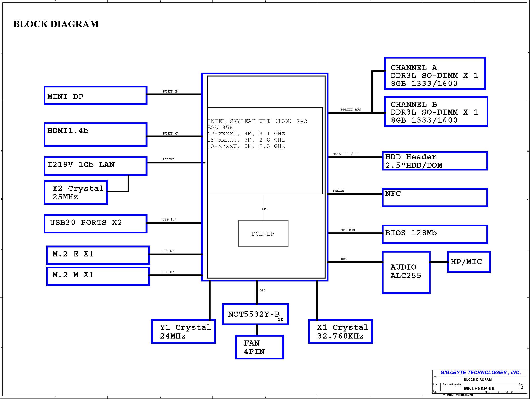Select the X2 Crystal 25MHz block

[76, 192]
